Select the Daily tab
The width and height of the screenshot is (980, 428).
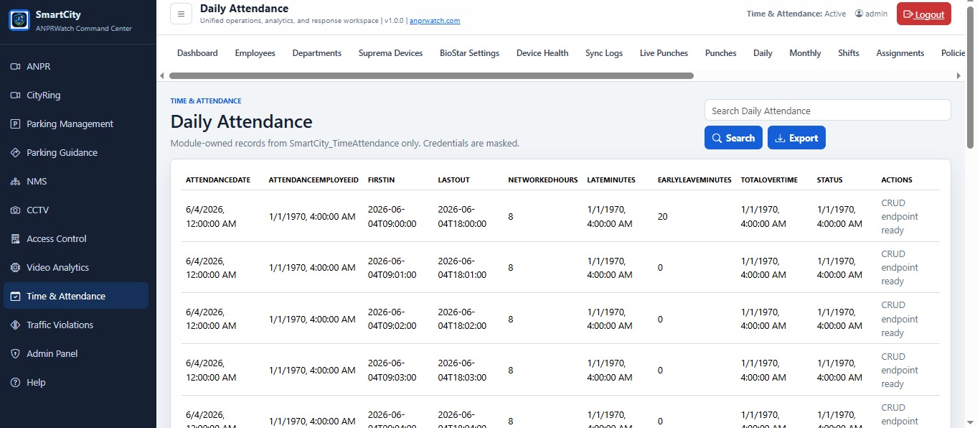[763, 53]
